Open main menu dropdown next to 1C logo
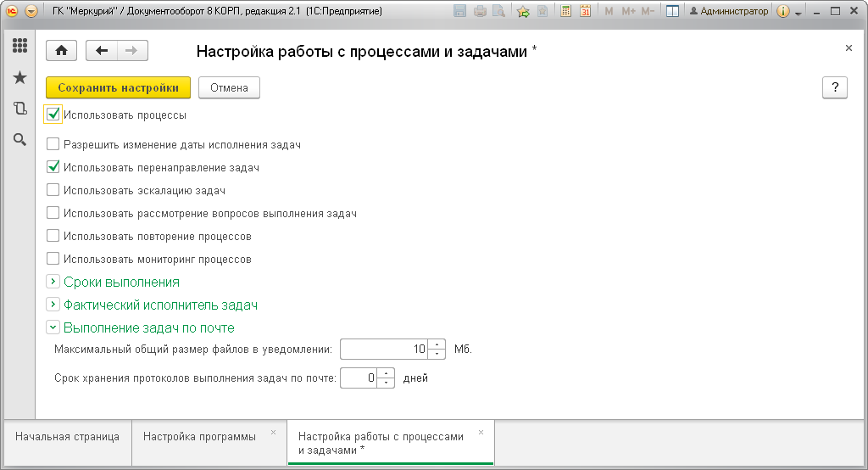The height and width of the screenshot is (470, 868). click(x=31, y=11)
